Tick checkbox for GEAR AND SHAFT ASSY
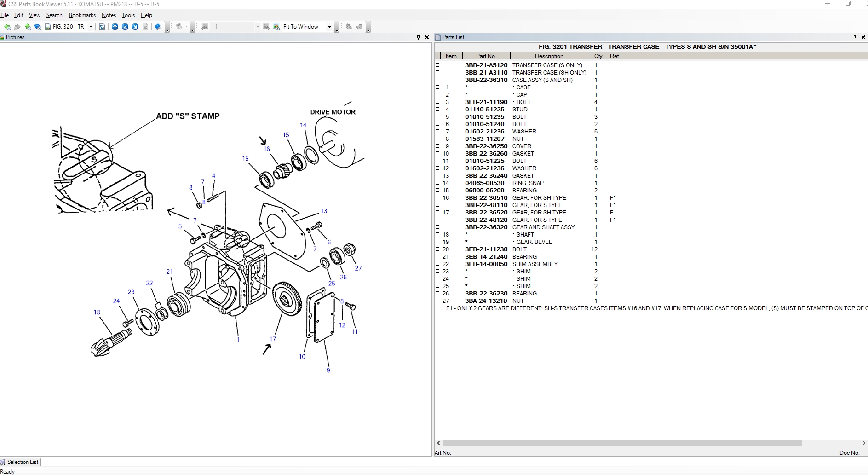Viewport: 868px width, 475px height. [437, 227]
